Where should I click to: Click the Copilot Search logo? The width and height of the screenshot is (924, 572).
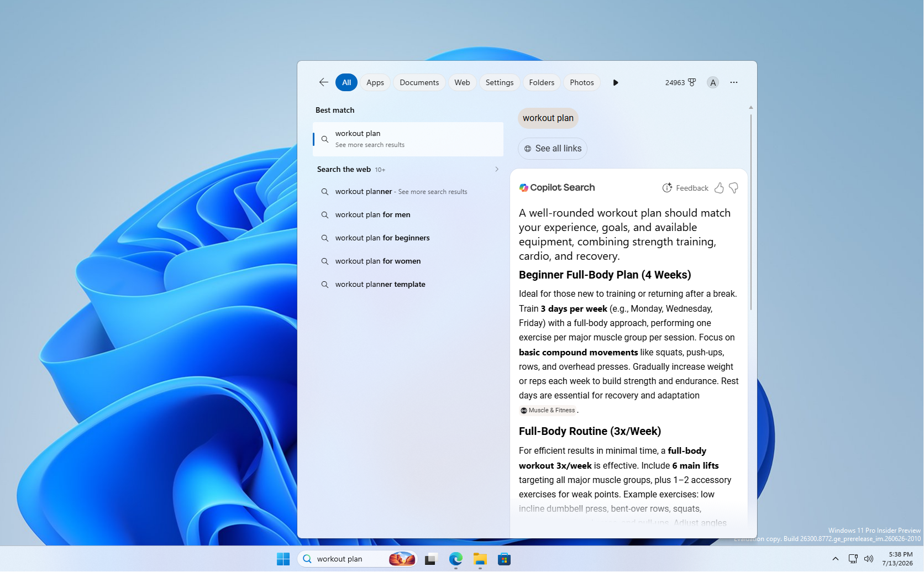557,188
